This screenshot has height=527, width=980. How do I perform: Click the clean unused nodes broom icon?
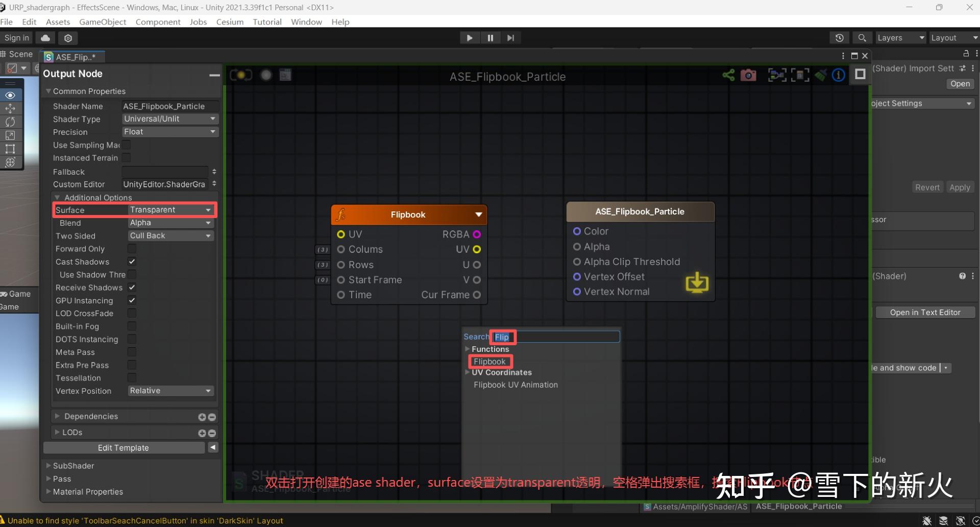[x=821, y=75]
